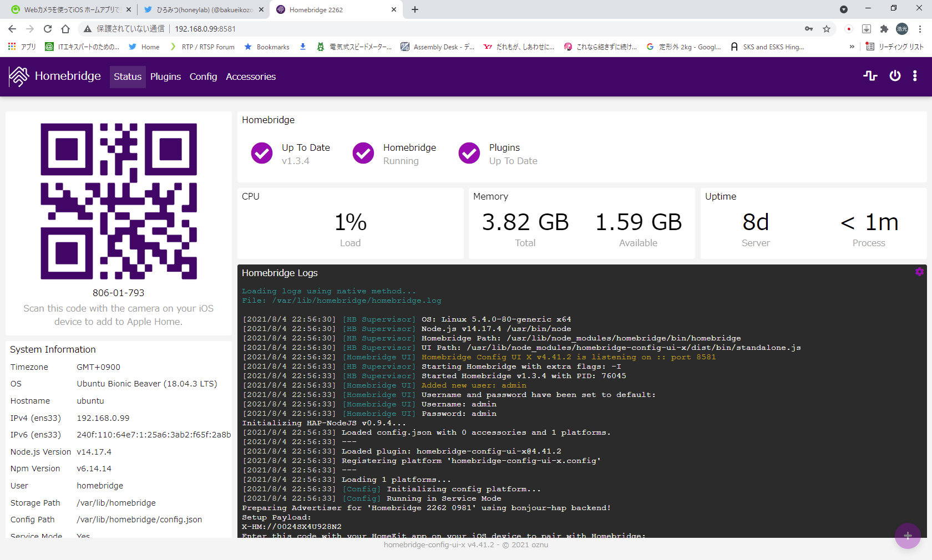Open the これなら飽きずに続け bookmark
Image resolution: width=932 pixels, height=560 pixels.
point(601,47)
